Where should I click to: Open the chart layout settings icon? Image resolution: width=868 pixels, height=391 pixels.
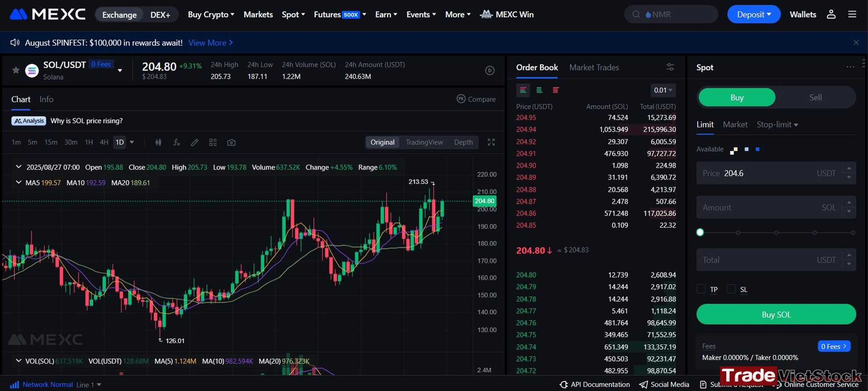[x=213, y=142]
